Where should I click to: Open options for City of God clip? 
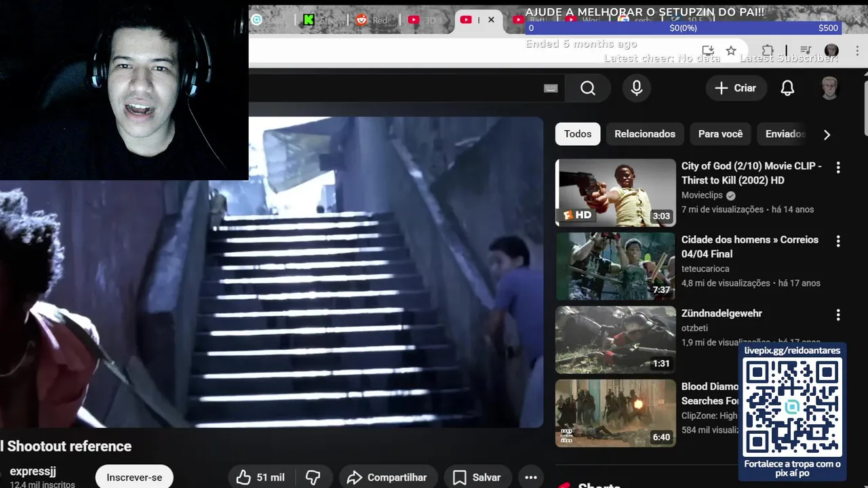pos(838,167)
